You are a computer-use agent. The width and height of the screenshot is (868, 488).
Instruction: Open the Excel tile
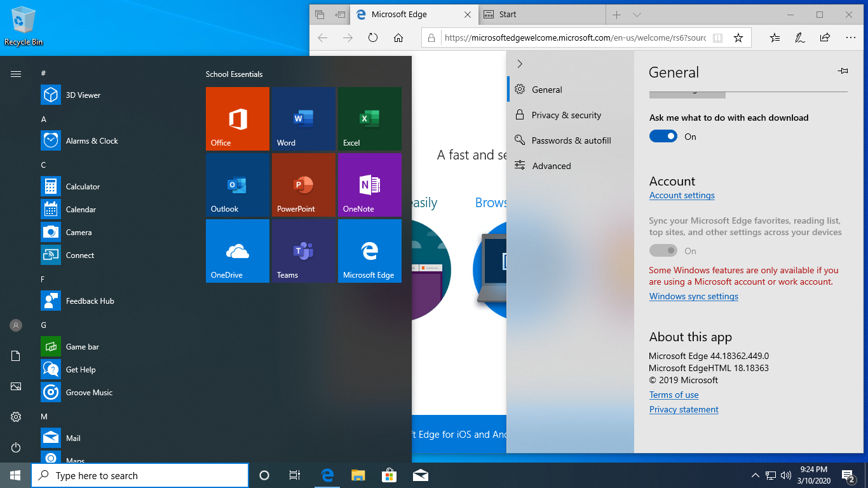click(370, 119)
